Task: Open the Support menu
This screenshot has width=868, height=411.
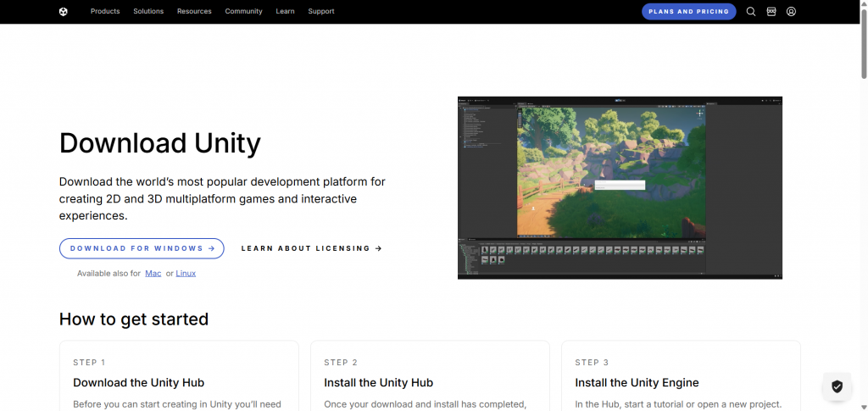Action: [321, 12]
